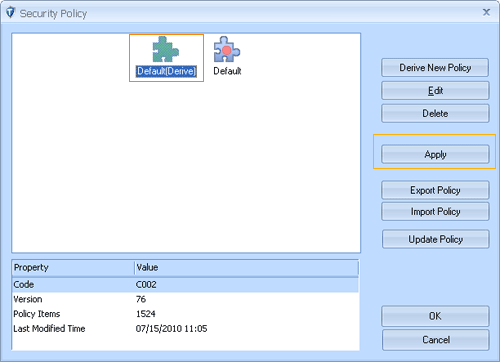
Task: Cancel the Security Policy dialog
Action: click(x=435, y=340)
